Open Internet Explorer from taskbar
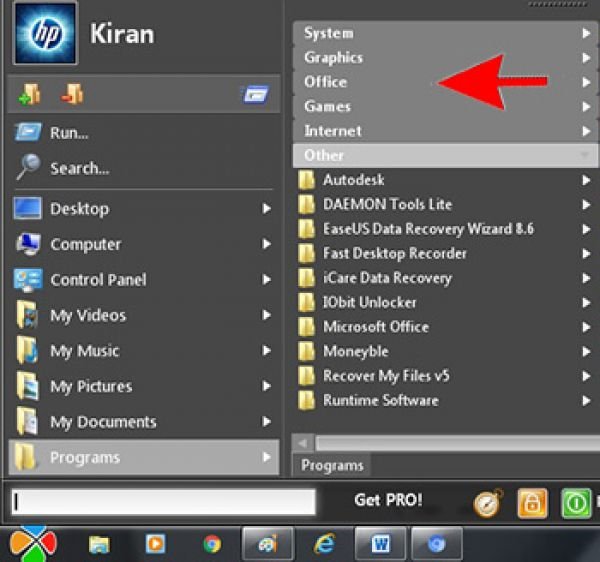The image size is (600, 562). [324, 543]
